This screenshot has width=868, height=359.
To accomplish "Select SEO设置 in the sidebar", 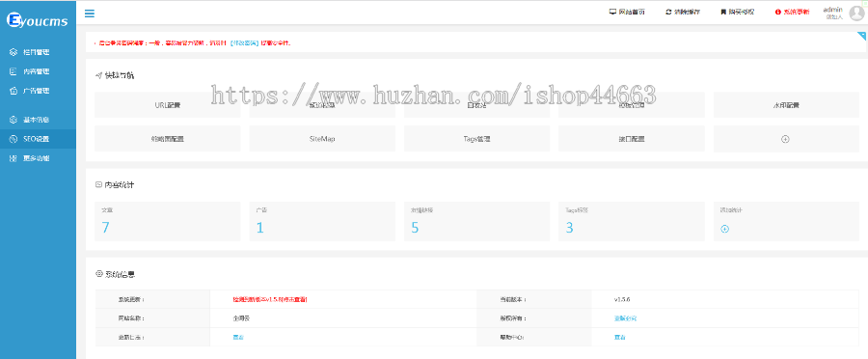I will pyautogui.click(x=39, y=139).
